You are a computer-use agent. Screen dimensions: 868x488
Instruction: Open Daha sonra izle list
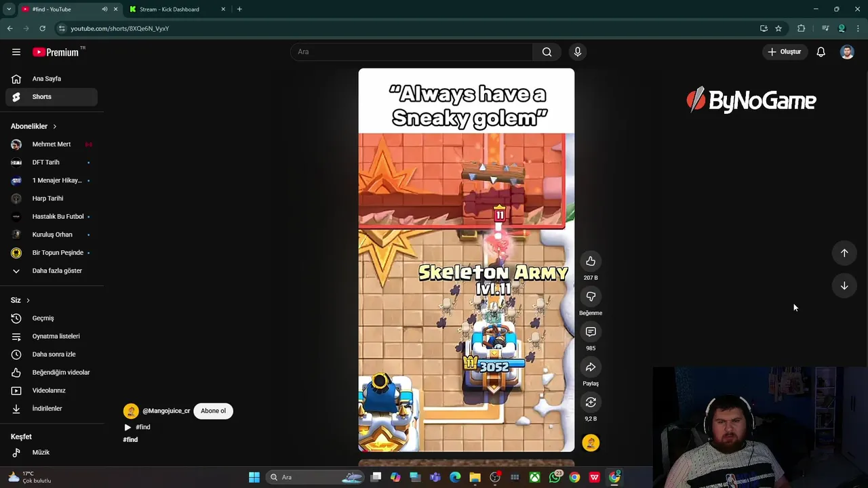pyautogui.click(x=52, y=354)
